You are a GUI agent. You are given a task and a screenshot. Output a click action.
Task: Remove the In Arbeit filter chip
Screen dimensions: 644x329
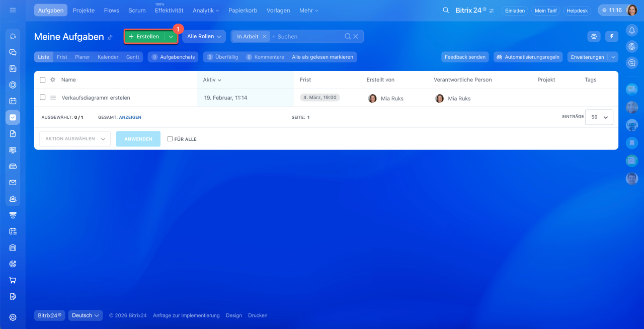point(265,36)
